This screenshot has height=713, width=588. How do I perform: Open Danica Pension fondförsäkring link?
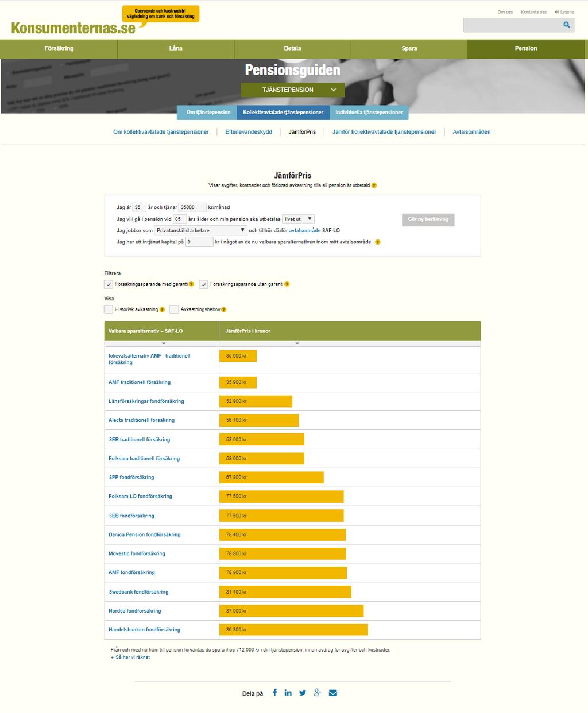tap(145, 534)
